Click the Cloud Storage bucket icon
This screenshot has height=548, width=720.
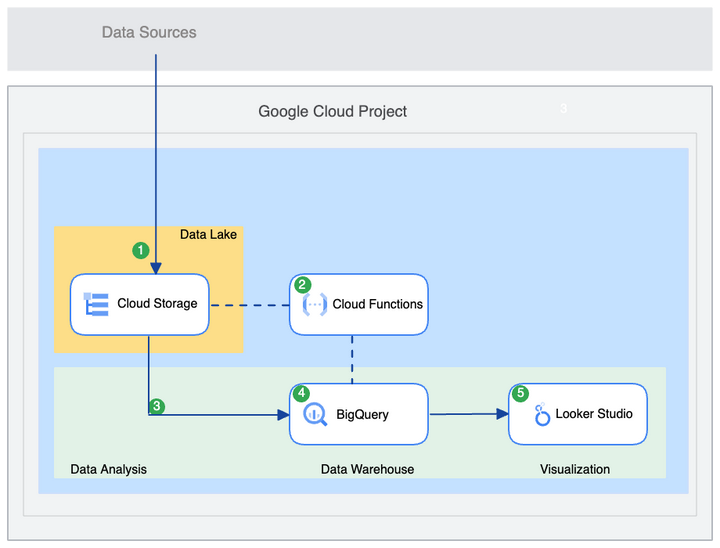(96, 304)
